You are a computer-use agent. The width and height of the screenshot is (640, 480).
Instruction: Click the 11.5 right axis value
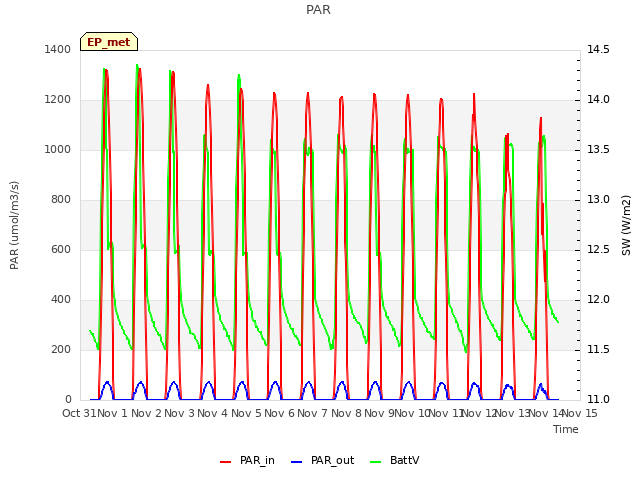pos(598,350)
